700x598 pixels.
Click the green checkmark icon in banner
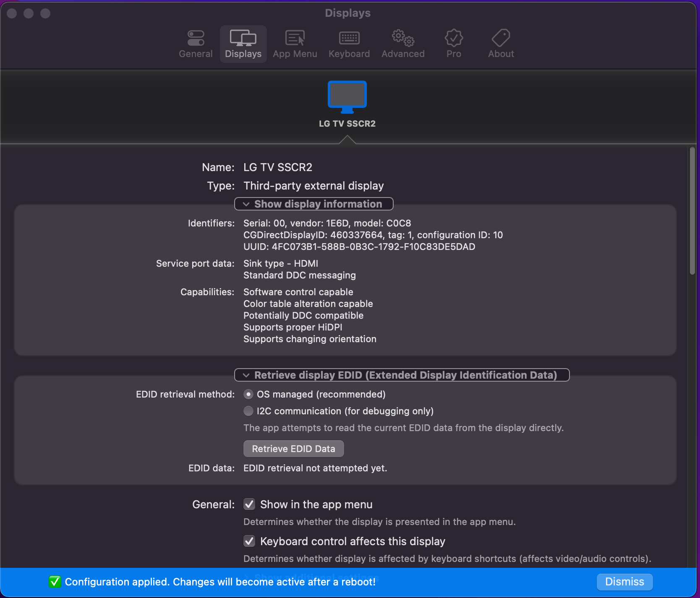click(55, 582)
